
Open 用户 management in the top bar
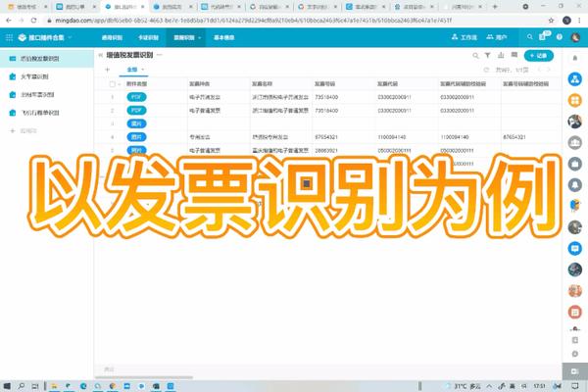pos(497,37)
